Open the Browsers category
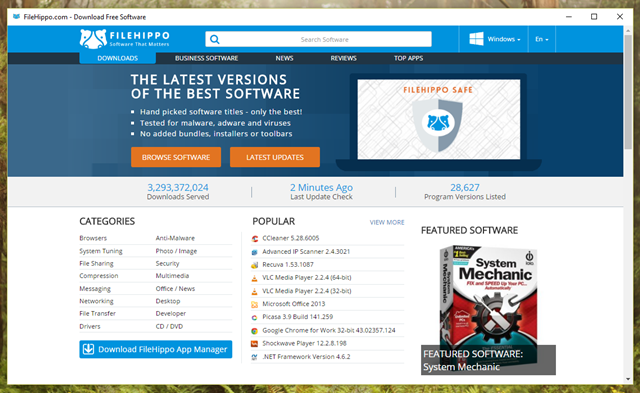640x393 pixels. click(x=93, y=238)
